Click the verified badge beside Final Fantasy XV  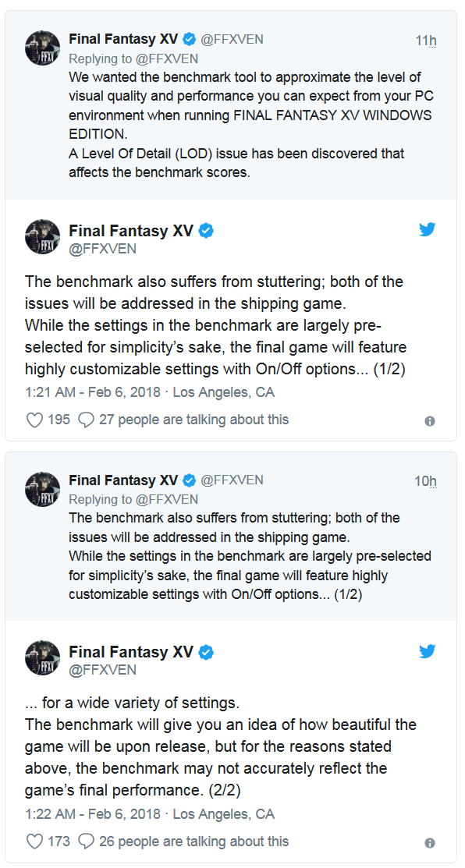(191, 38)
